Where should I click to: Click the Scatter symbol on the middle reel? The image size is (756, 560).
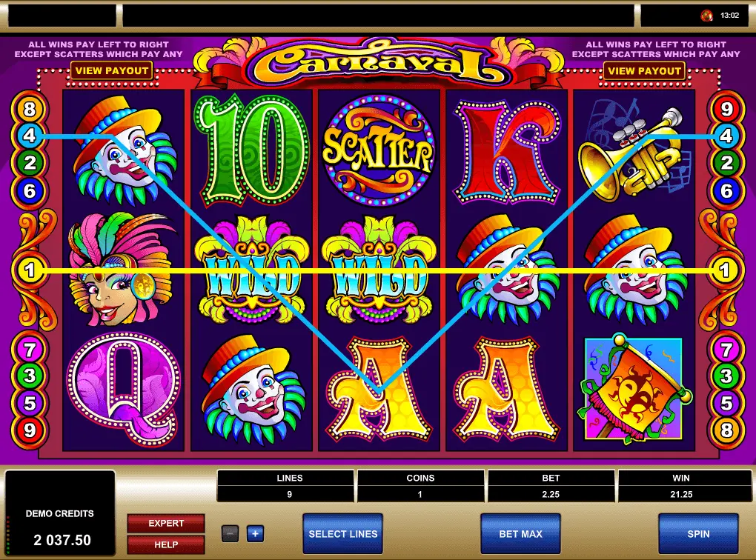[x=379, y=150]
